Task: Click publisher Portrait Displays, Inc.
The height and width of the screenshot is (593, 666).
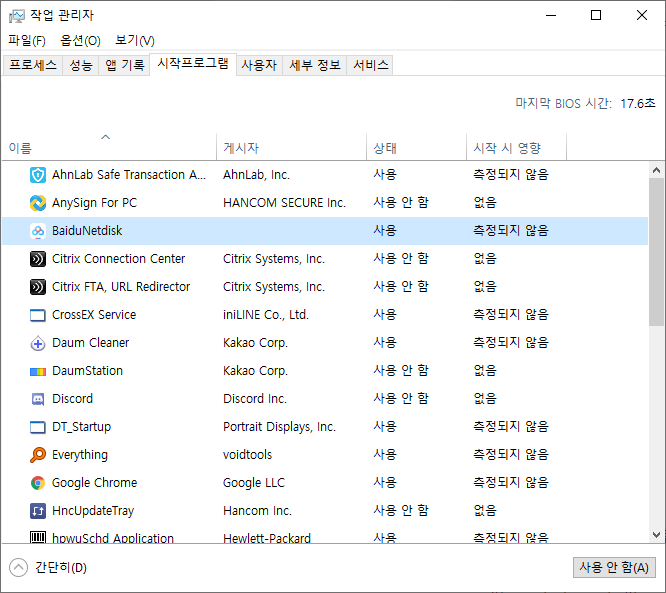Action: pos(279,427)
